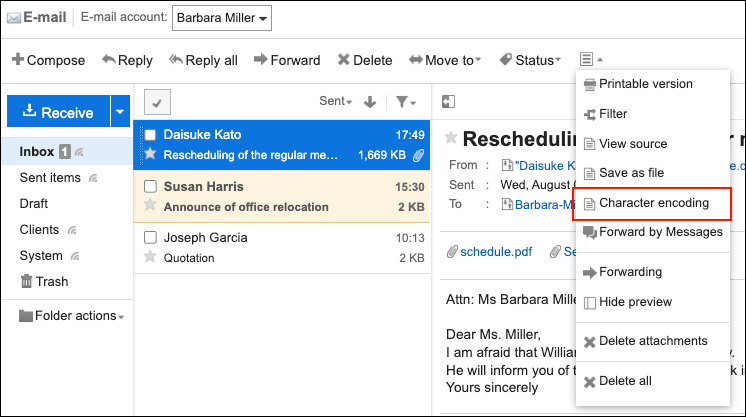
Task: Click the Reply arrow icon
Action: point(108,60)
